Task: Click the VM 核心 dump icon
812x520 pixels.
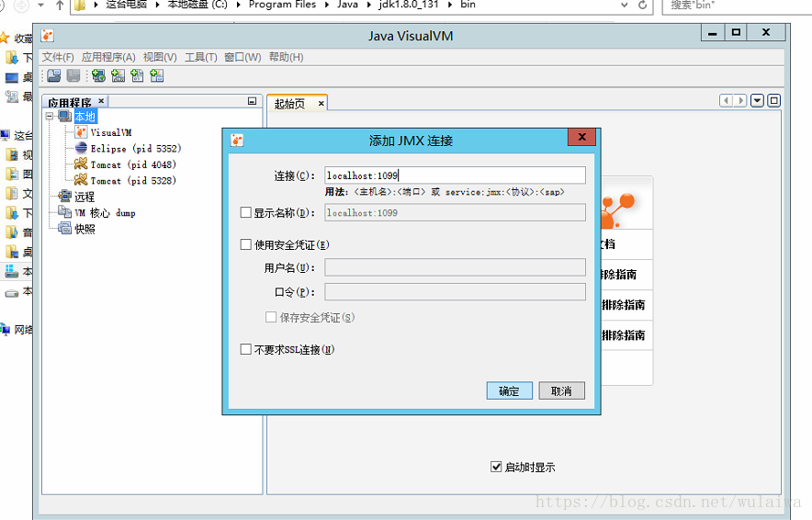Action: click(64, 212)
